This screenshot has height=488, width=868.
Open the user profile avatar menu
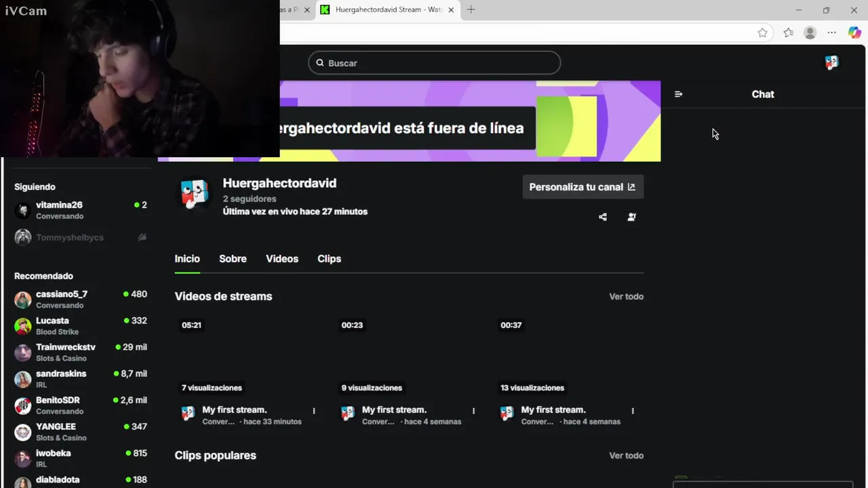coord(831,63)
